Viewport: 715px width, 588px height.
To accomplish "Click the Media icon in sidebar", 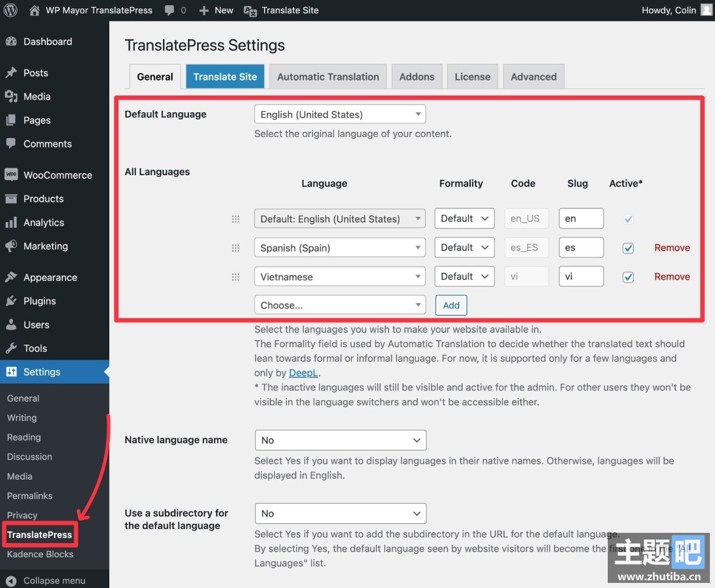I will 11,97.
